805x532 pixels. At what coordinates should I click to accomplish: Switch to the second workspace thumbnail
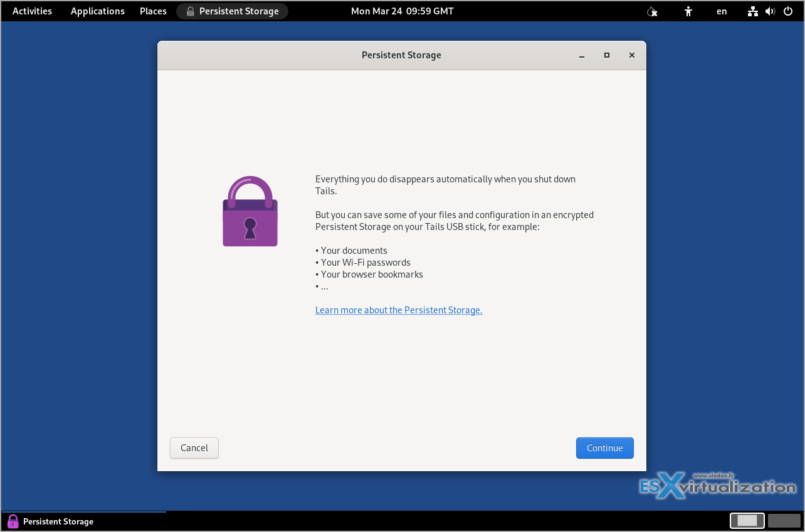[x=784, y=521]
